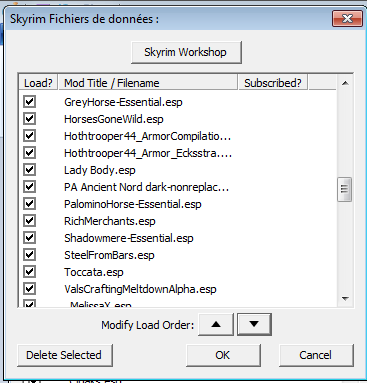Image resolution: width=367 pixels, height=383 pixels.
Task: Click the Delete Selected button
Action: click(x=65, y=355)
